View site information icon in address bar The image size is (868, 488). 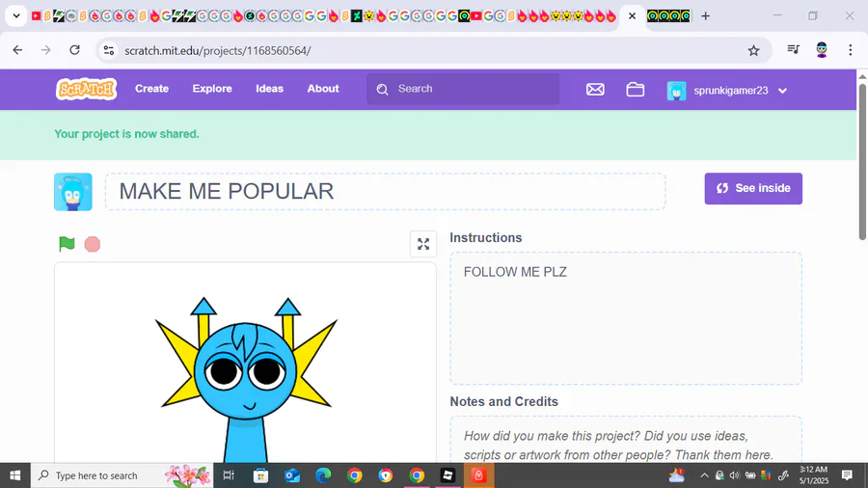pos(109,50)
